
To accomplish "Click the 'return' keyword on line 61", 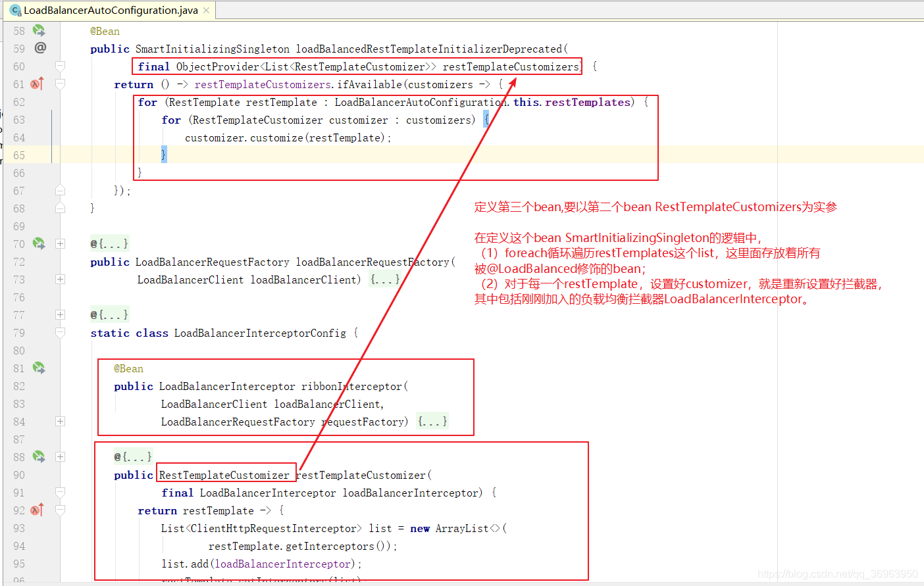I will pyautogui.click(x=134, y=84).
